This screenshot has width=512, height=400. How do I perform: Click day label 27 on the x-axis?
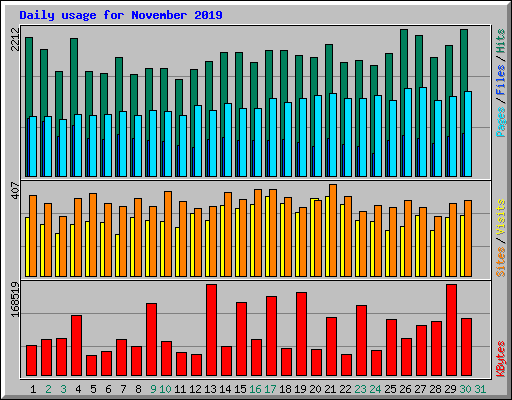click(420, 389)
